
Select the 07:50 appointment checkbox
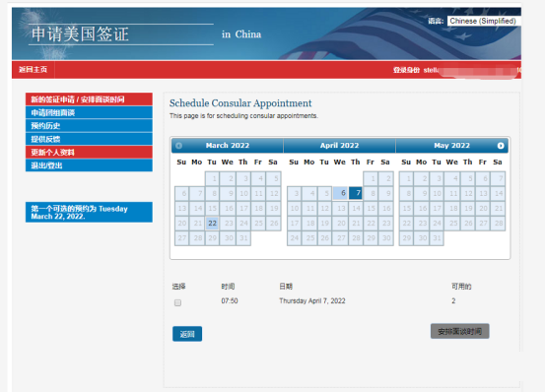pyautogui.click(x=177, y=302)
